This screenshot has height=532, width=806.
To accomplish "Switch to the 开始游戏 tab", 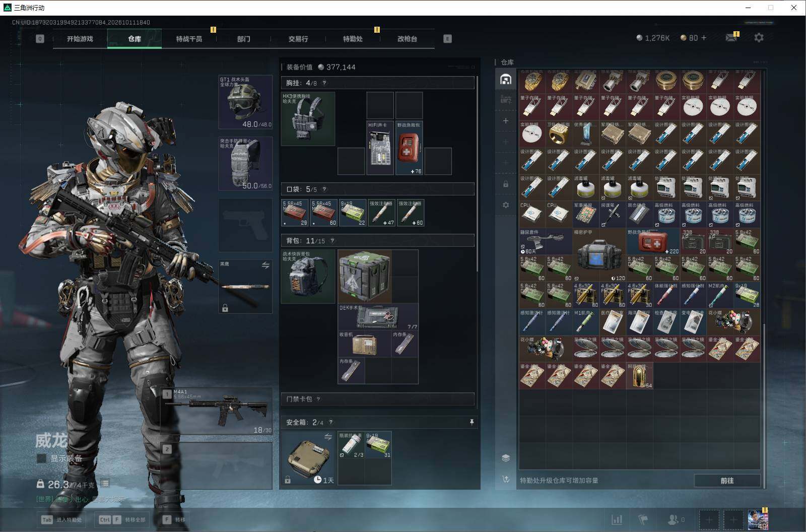I will pyautogui.click(x=80, y=39).
